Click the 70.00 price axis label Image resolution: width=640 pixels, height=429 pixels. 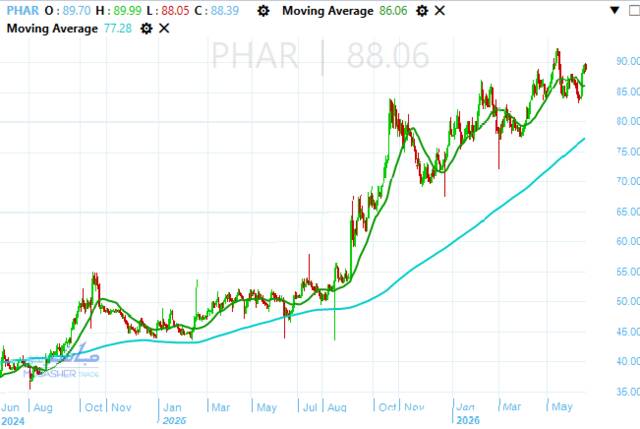pos(628,181)
